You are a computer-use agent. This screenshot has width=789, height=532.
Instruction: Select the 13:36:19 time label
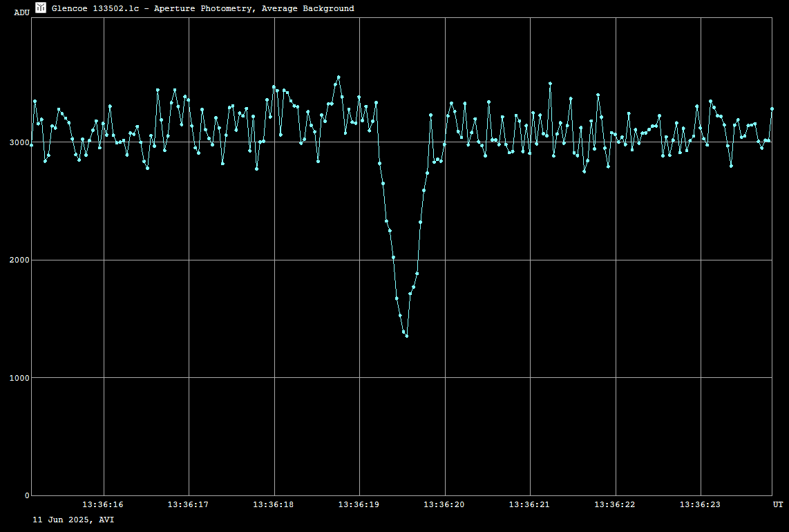359,505
